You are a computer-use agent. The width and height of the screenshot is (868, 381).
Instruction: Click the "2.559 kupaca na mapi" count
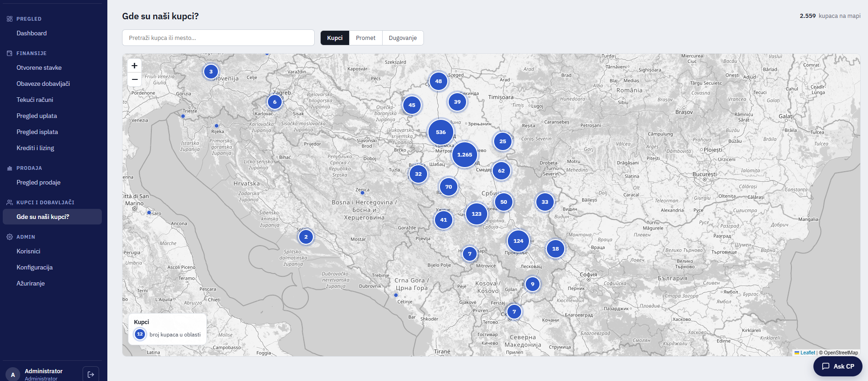830,16
